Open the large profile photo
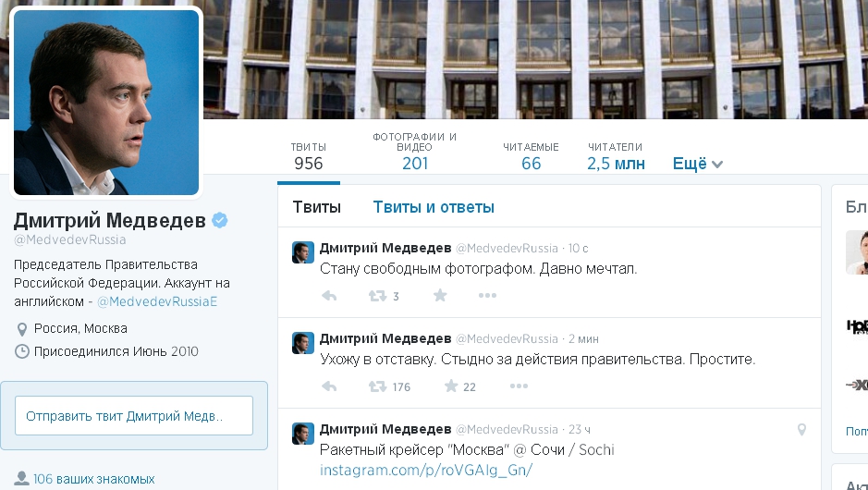This screenshot has height=490, width=868. [106, 103]
